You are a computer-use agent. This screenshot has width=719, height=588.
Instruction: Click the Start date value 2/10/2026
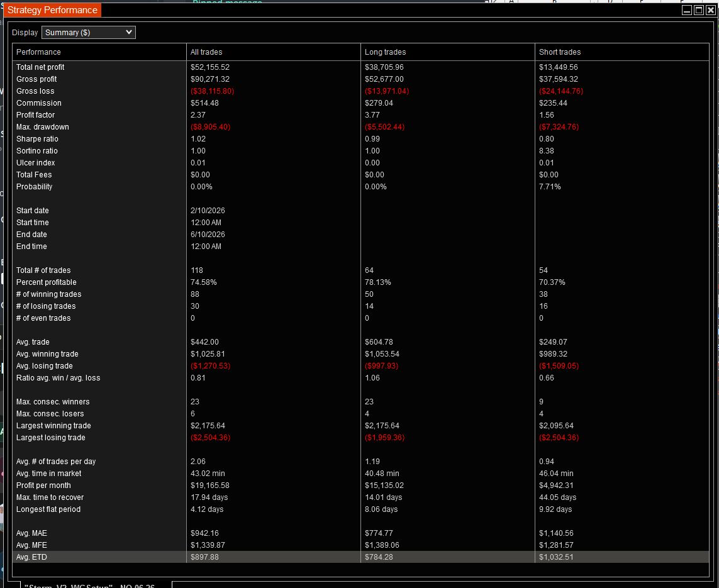[x=208, y=211]
